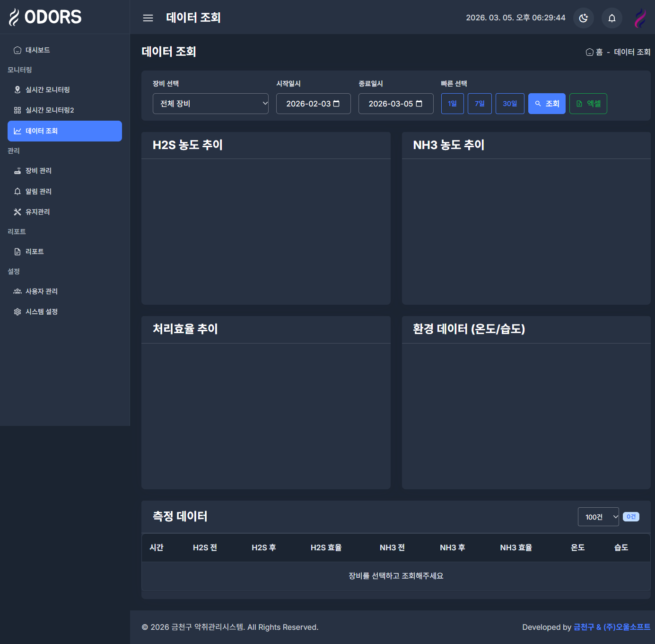
Task: Open the 대시보드 page via its home icon
Action: tap(17, 50)
